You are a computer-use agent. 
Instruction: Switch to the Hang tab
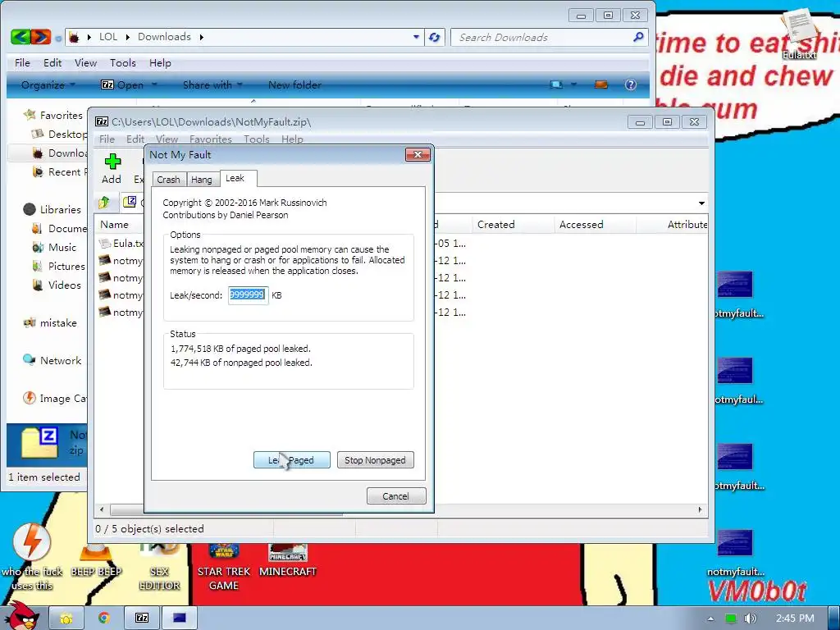(x=202, y=180)
